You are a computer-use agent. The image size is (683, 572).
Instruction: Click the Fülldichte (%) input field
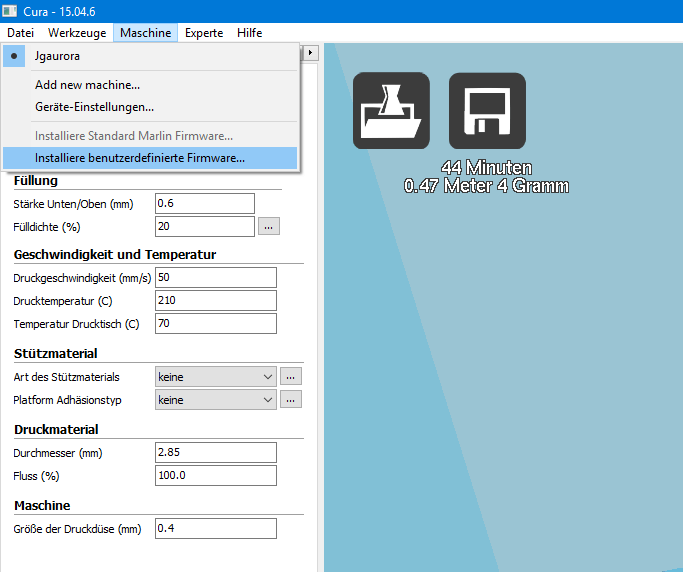[x=205, y=227]
